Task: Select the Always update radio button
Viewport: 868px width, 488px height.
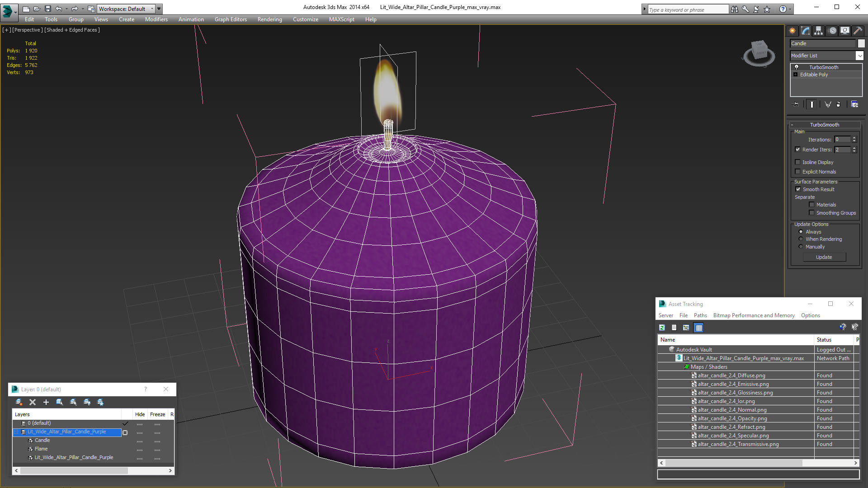Action: tap(801, 232)
